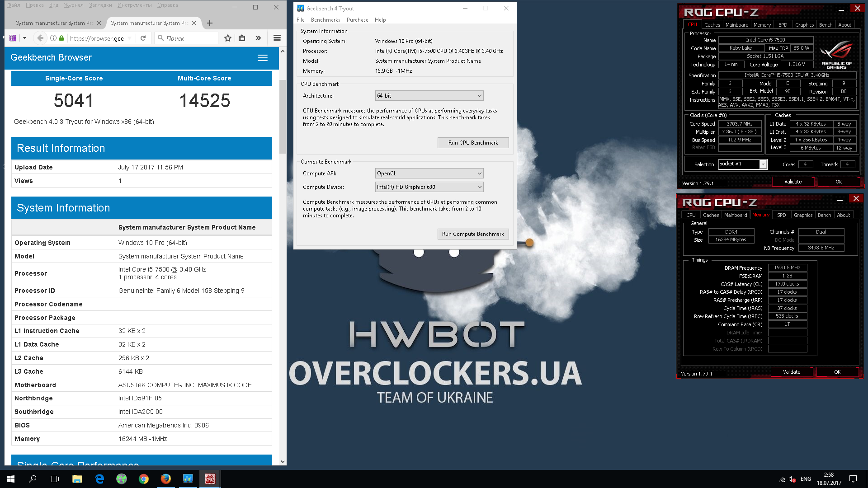Open Graphics tab in bottom CPU-Z window
The width and height of the screenshot is (868, 488).
(803, 215)
